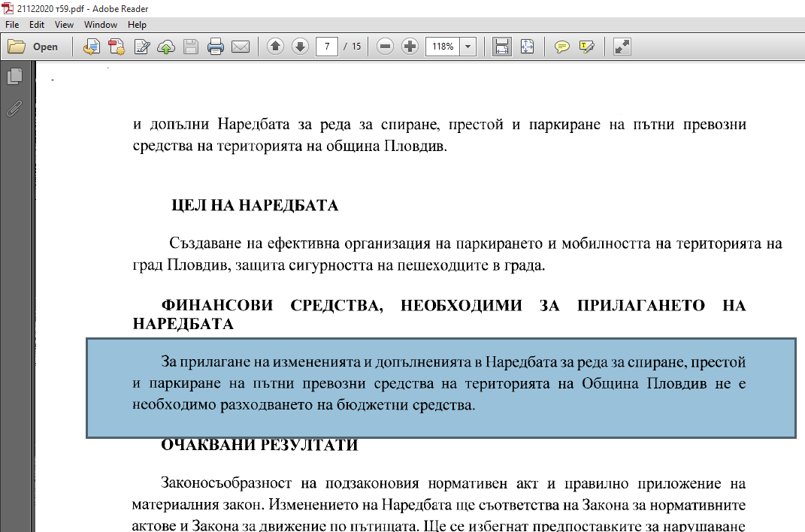
Task: Click the Open folder icon
Action: pos(17,47)
